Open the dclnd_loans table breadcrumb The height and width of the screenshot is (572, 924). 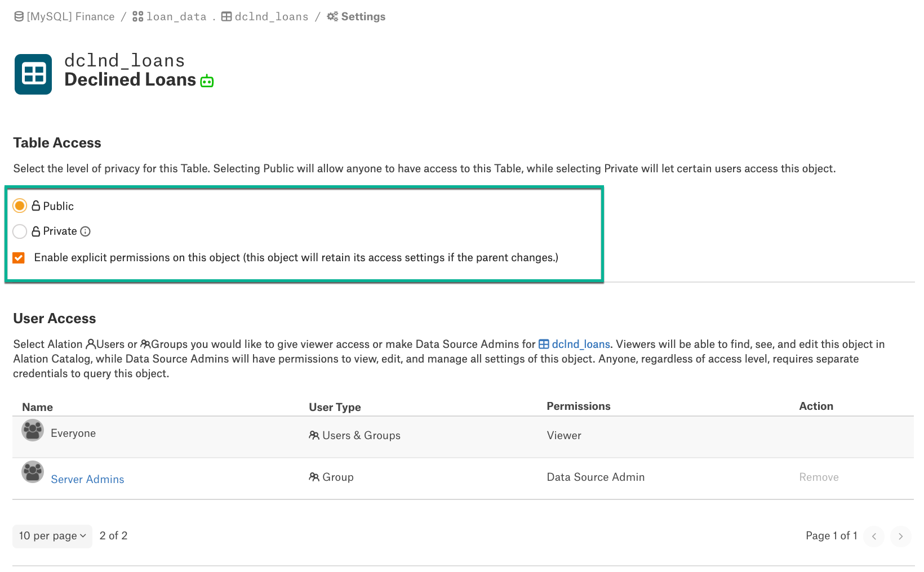272,16
